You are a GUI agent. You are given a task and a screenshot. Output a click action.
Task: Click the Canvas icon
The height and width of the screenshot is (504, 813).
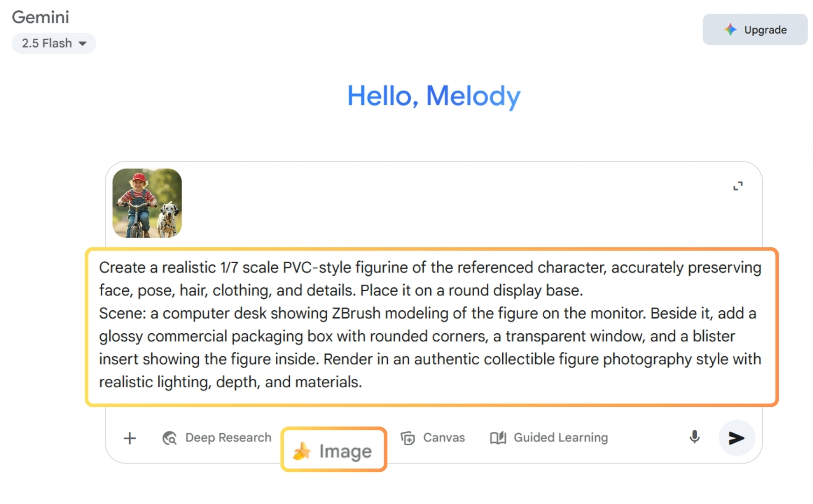click(407, 438)
